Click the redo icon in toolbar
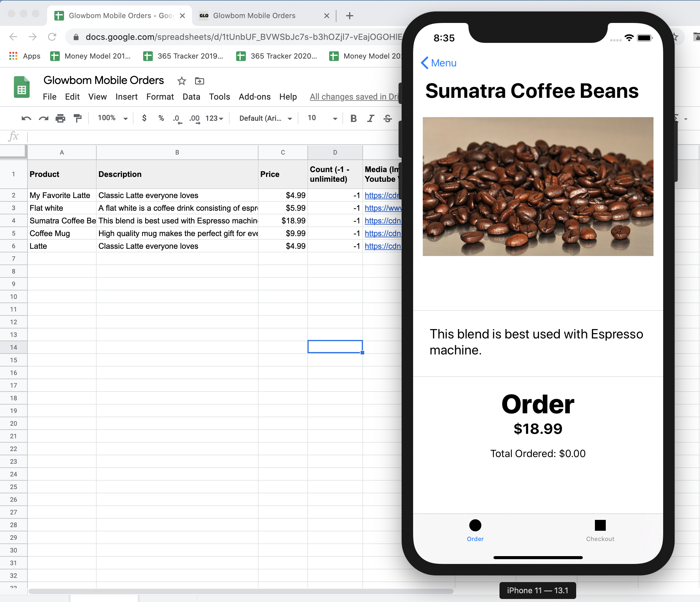The image size is (700, 602). coord(43,118)
